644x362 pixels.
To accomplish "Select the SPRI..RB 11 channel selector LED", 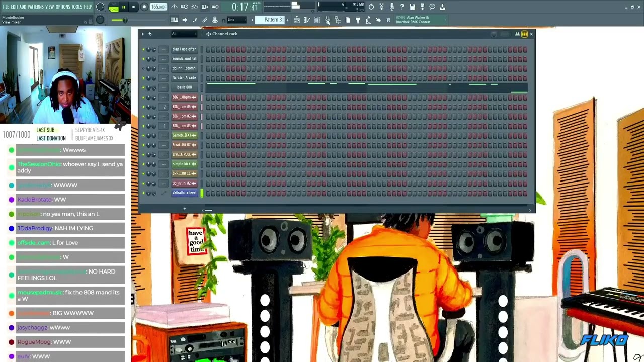I will pos(202,173).
